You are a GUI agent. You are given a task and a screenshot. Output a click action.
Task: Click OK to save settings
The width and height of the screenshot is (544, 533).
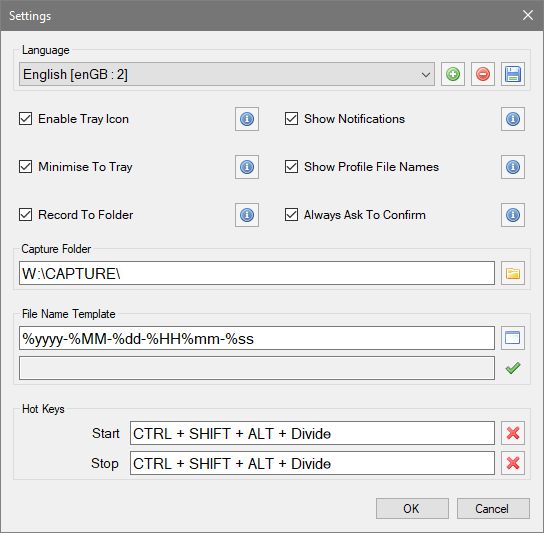pyautogui.click(x=412, y=509)
